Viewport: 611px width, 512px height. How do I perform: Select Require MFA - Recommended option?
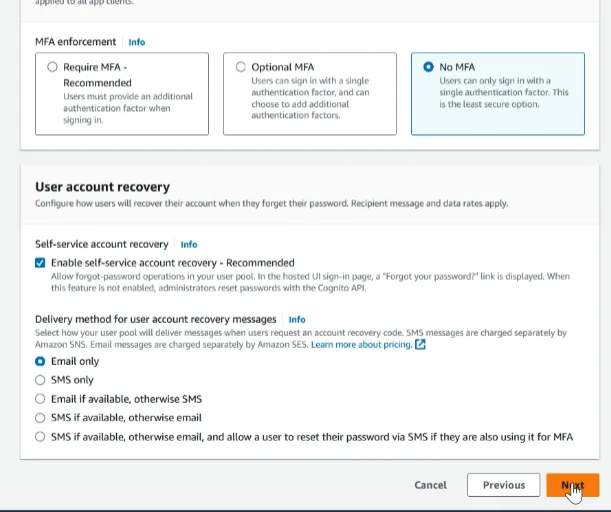pyautogui.click(x=52, y=67)
